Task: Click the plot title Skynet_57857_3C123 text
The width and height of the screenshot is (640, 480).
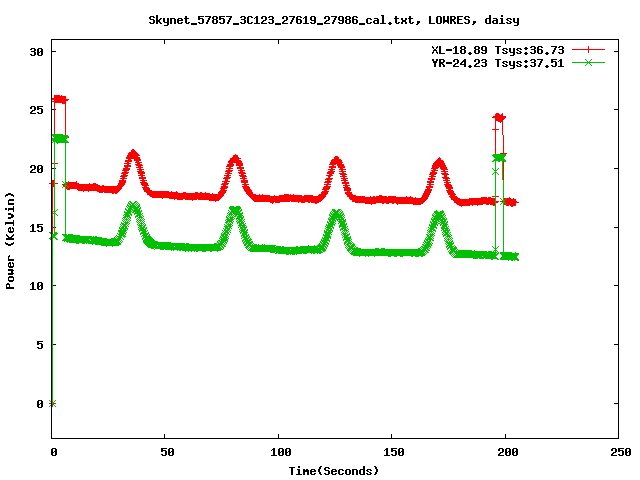Action: click(x=334, y=20)
